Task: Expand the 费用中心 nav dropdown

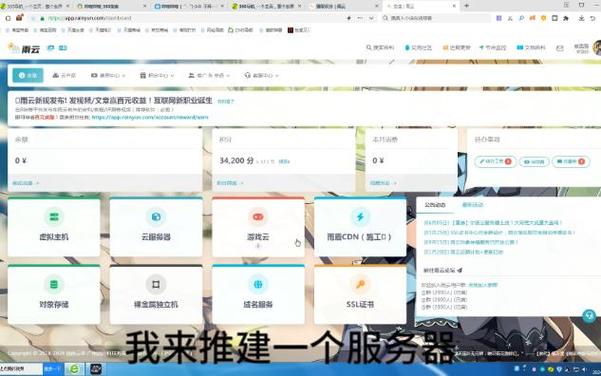Action: pyautogui.click(x=108, y=76)
